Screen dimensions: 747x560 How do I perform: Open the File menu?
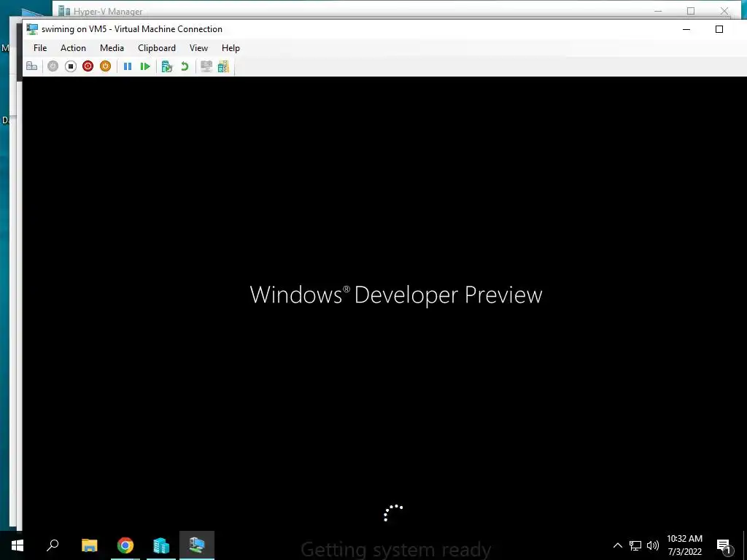[x=40, y=47]
